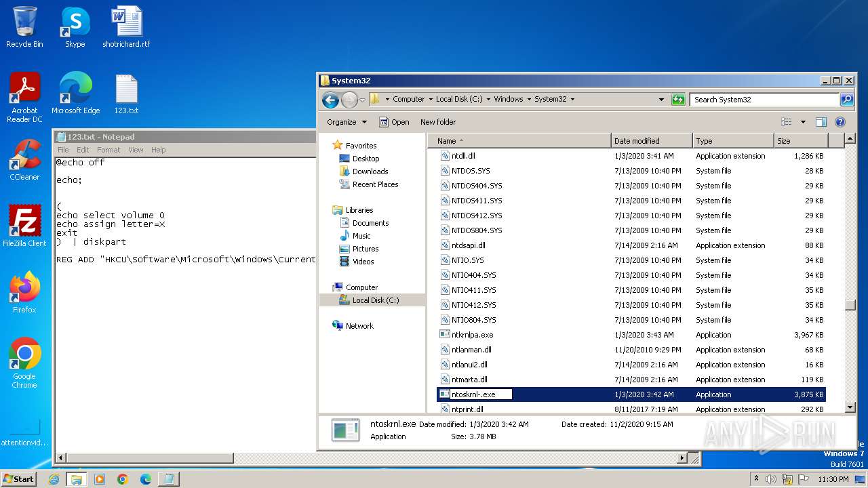Open Acrobat Reader DC shortcut

tap(24, 98)
